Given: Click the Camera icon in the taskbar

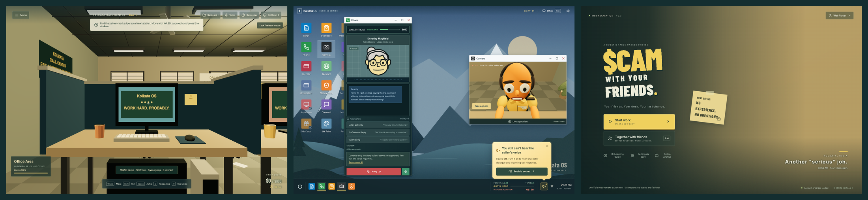Looking at the screenshot, I should [x=341, y=186].
